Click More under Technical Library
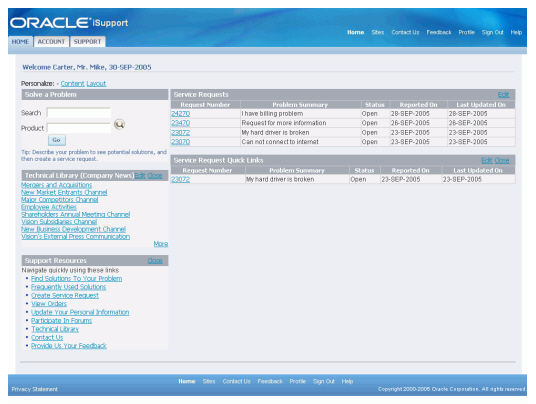 (x=161, y=244)
